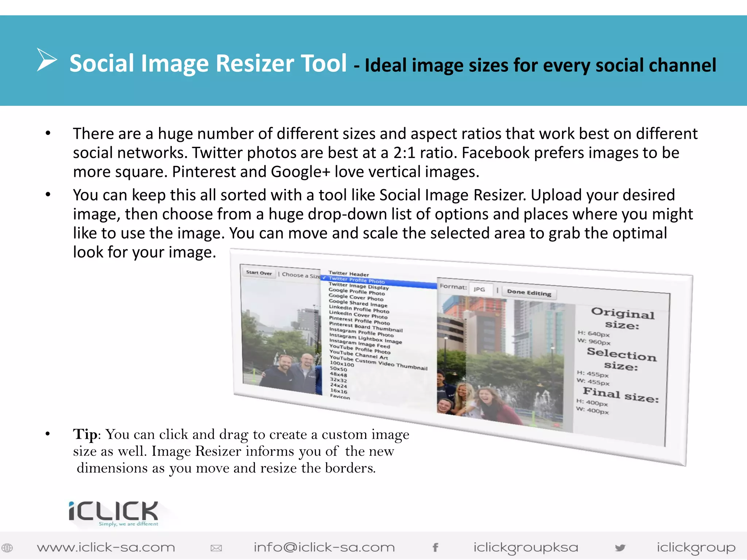Select Twitter Image Display option
This screenshot has width=747, height=560.
359,286
